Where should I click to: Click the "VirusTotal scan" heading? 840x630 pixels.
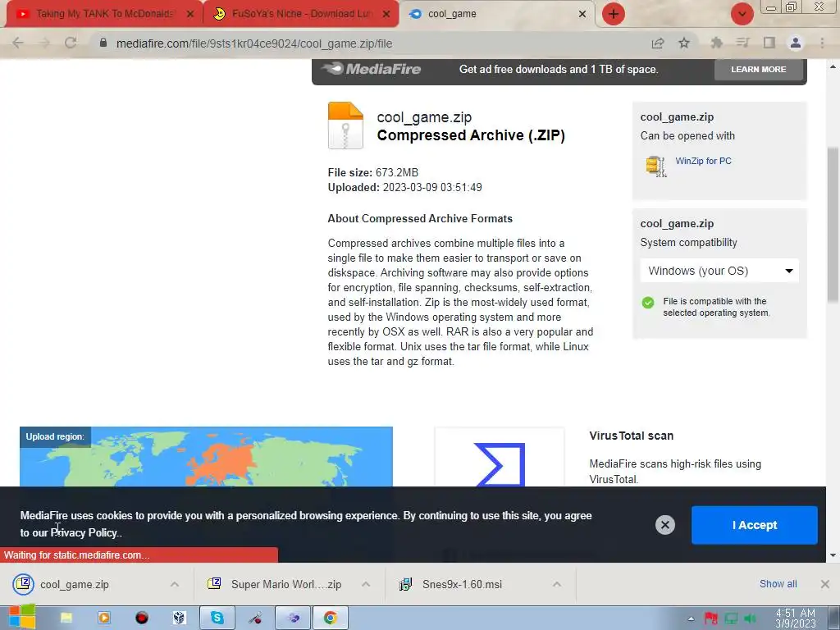pos(631,436)
